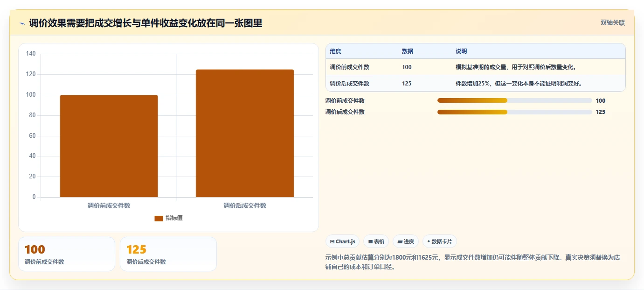Toggle the 指标值 legend swatch
The height and width of the screenshot is (290, 644).
click(159, 218)
